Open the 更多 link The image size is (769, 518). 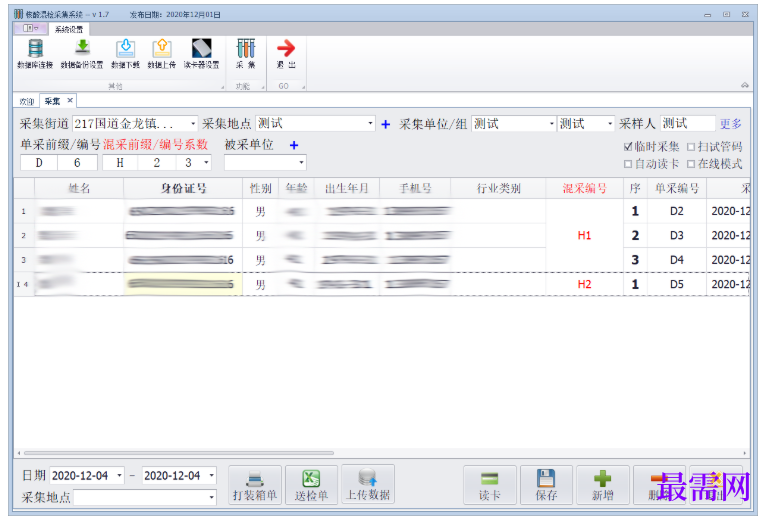(x=730, y=124)
